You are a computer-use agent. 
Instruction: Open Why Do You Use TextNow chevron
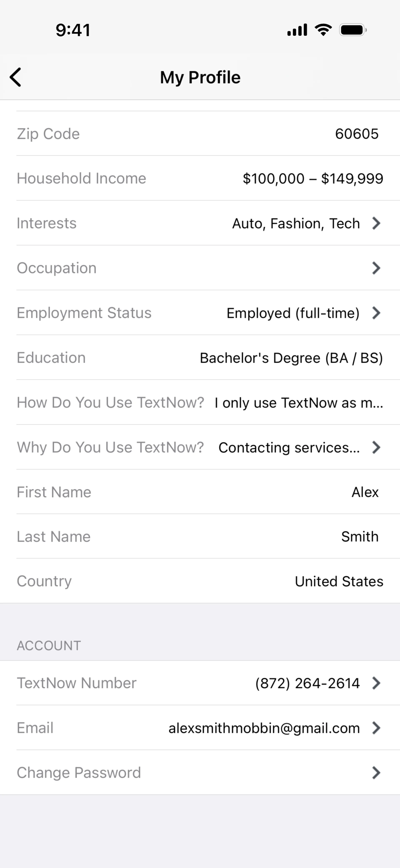(x=376, y=447)
